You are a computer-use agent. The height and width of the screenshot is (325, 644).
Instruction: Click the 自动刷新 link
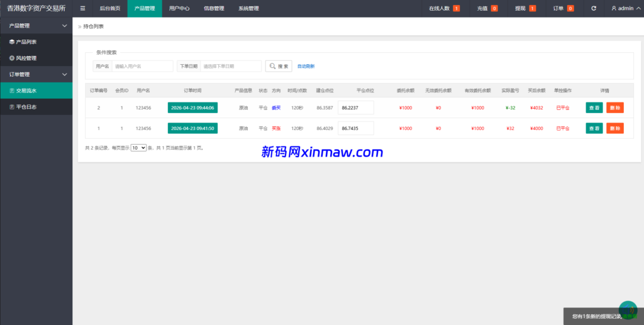coord(306,66)
